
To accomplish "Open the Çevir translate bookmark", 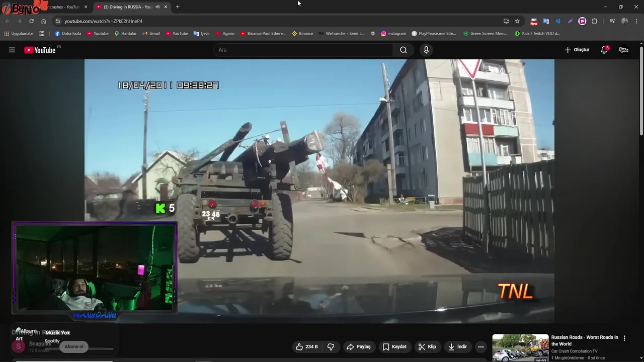I will [x=202, y=34].
